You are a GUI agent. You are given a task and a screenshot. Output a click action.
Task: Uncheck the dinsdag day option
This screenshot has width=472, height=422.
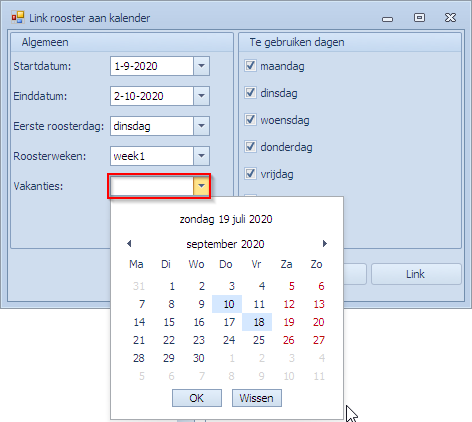[x=250, y=92]
